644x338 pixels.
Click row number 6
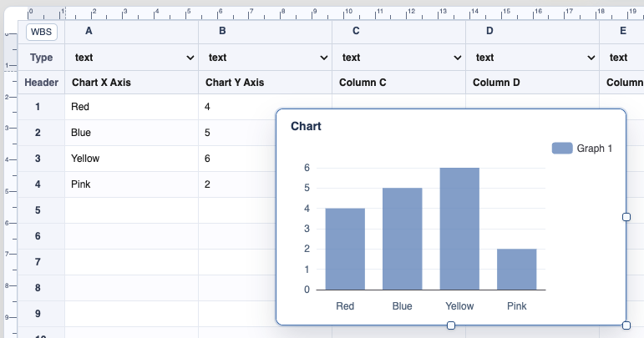click(38, 236)
